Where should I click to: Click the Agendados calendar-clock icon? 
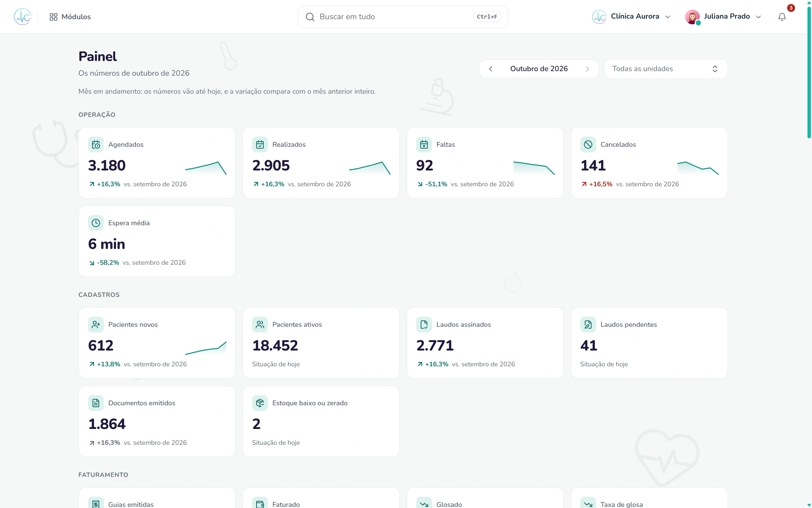point(96,144)
